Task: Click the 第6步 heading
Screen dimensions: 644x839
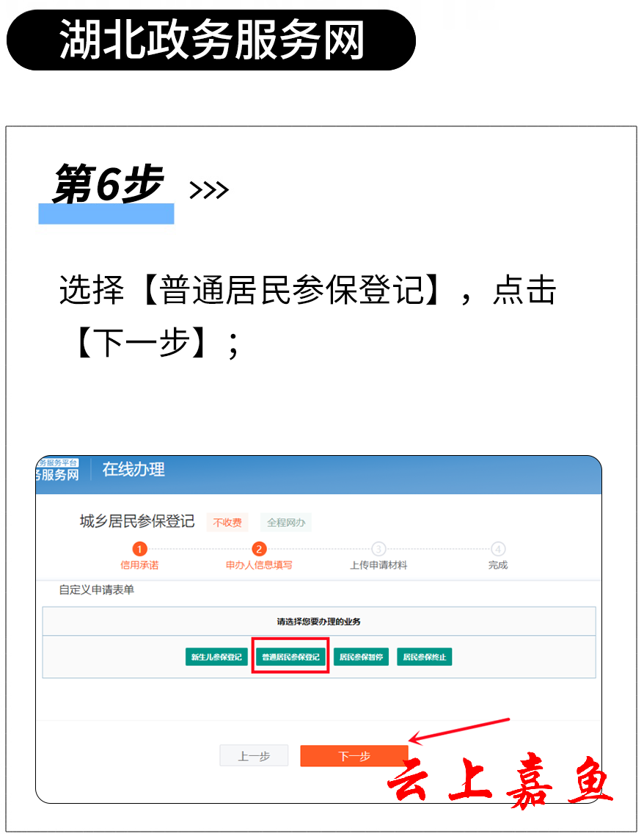Action: pyautogui.click(x=107, y=184)
